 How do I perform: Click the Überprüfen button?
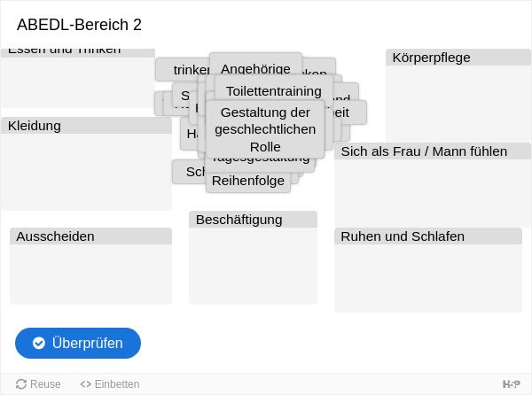78,343
